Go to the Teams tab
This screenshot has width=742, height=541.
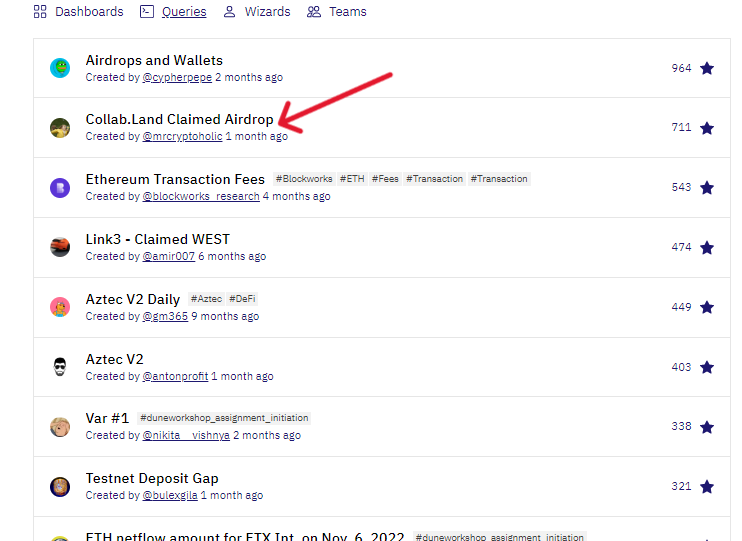click(337, 12)
